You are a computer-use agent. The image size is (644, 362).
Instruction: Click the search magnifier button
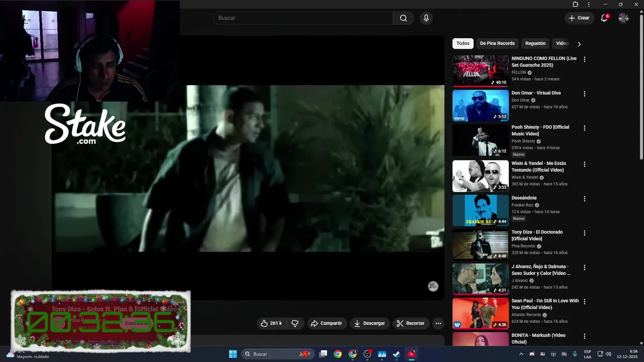point(404,18)
